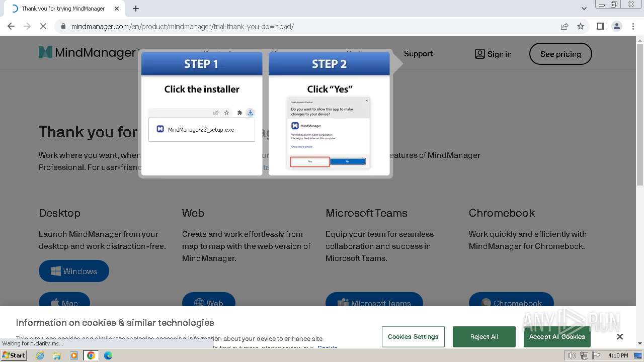Close the MindManager tab

[x=117, y=9]
